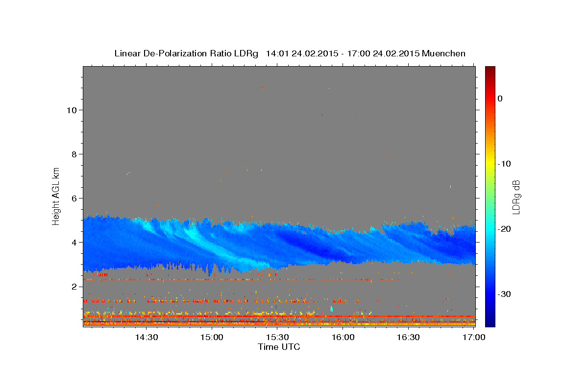Click the colorbar value label -30
The width and height of the screenshot is (588, 392).
[x=505, y=294]
